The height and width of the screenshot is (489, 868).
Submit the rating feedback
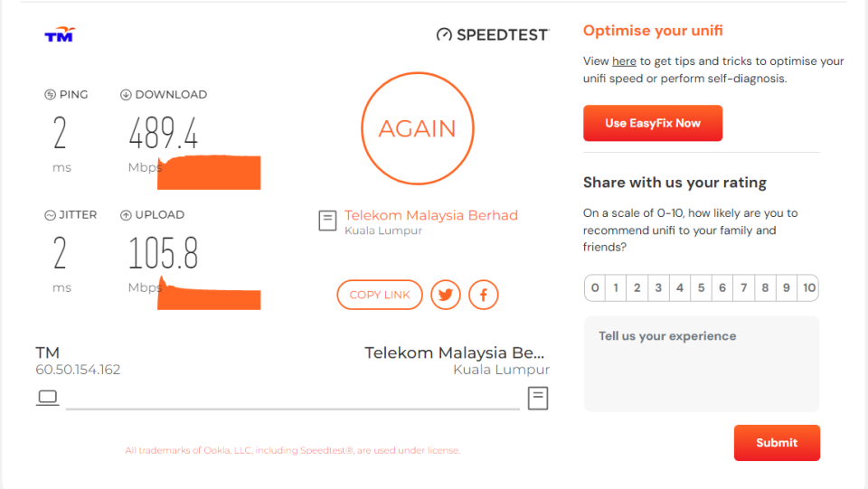pos(777,443)
